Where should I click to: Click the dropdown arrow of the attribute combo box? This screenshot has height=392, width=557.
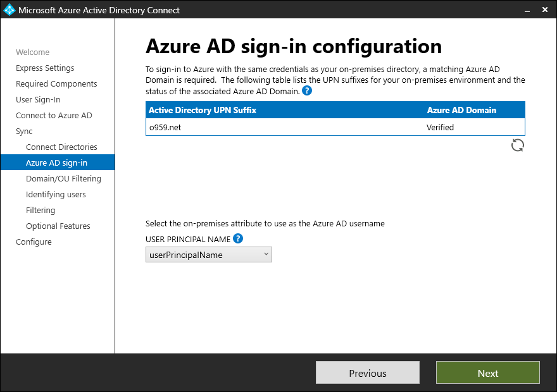(266, 254)
